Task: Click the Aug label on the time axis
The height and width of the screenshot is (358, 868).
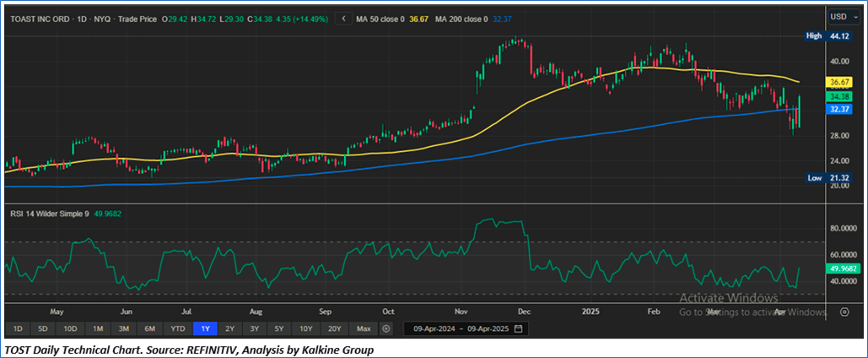Action: (256, 312)
